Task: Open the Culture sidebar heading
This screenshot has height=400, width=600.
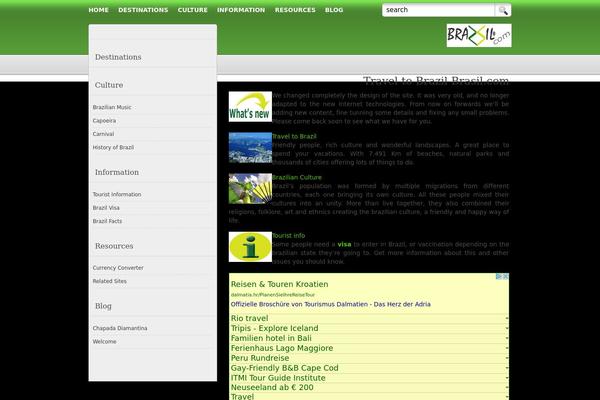Action: (109, 85)
